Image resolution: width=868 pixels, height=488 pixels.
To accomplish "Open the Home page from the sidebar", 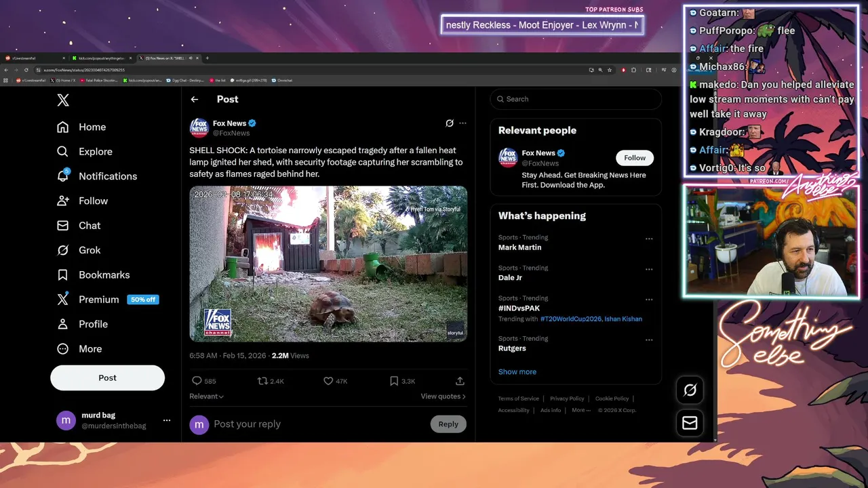I will coord(81,127).
